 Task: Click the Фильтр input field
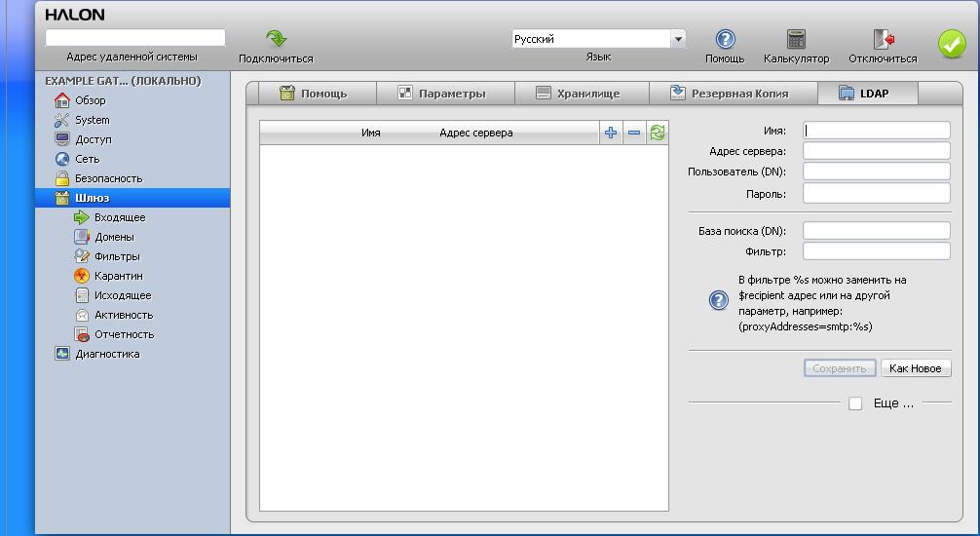tap(876, 251)
